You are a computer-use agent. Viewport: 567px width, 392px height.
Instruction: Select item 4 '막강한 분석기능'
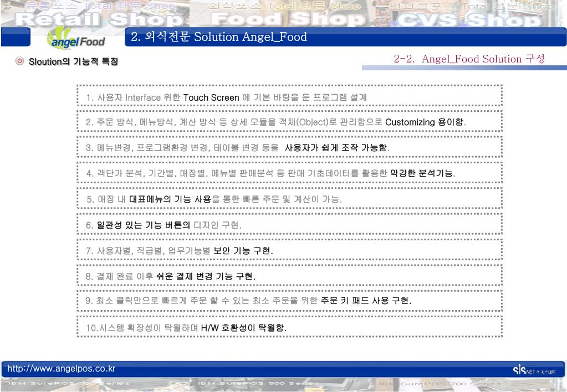point(290,173)
